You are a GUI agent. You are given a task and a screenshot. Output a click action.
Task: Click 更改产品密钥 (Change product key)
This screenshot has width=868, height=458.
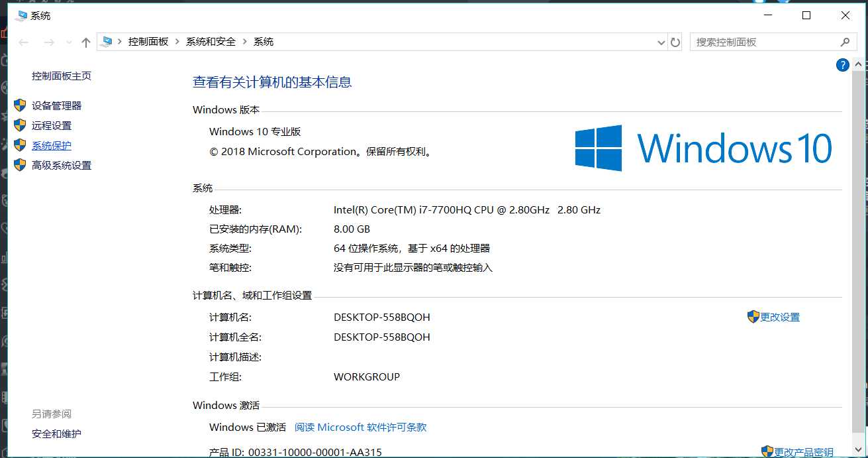pyautogui.click(x=804, y=453)
